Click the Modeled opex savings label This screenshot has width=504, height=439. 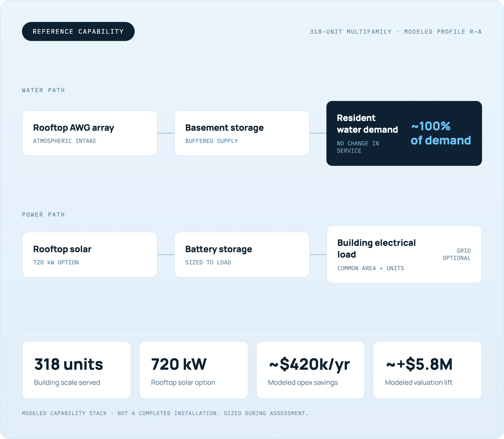pyautogui.click(x=303, y=383)
